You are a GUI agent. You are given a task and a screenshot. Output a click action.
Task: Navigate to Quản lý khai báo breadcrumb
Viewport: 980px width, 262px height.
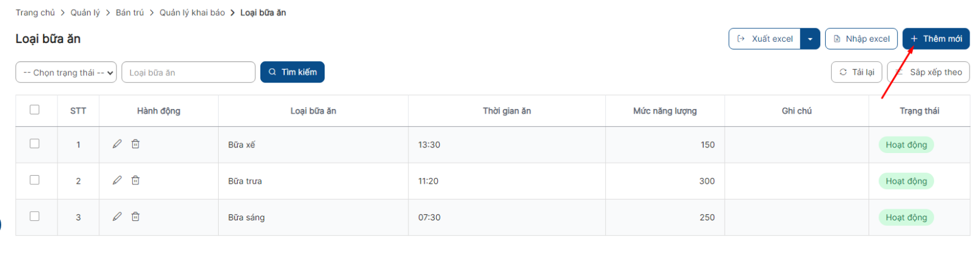tap(192, 12)
